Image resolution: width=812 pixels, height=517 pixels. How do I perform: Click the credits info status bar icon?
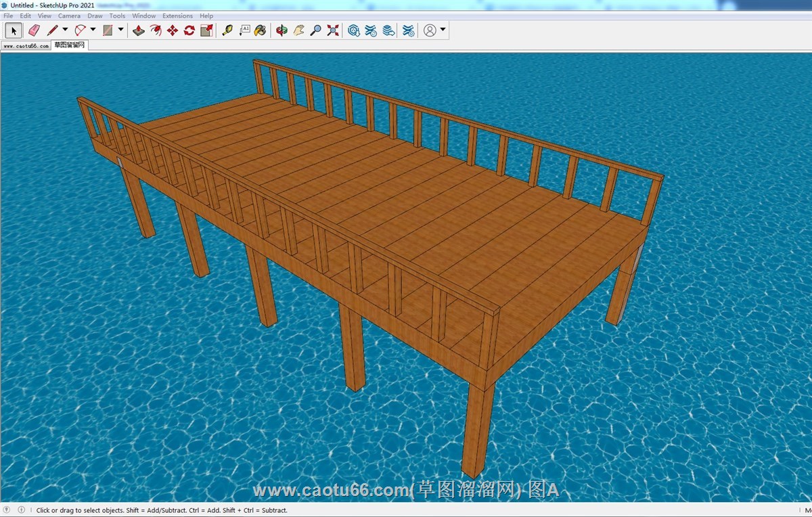point(21,510)
